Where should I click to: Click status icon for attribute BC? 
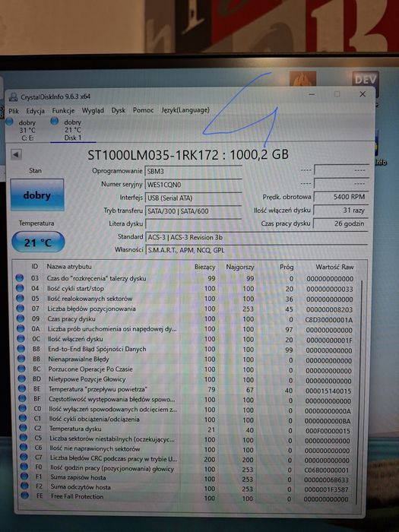(22, 369)
